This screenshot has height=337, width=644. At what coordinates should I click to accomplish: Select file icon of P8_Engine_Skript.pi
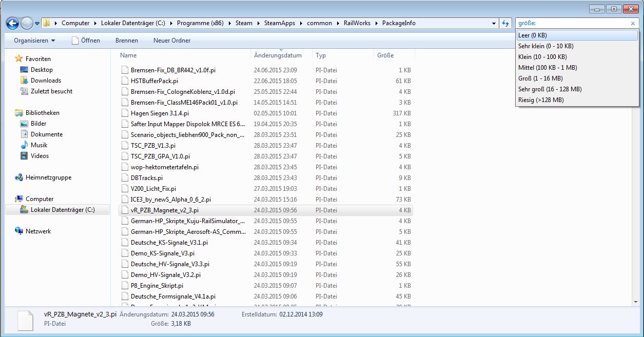tap(125, 286)
